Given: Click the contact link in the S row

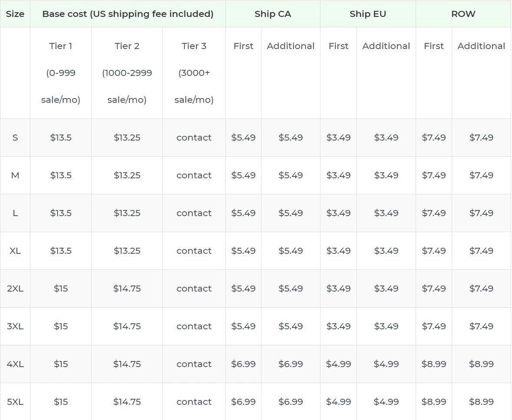Looking at the screenshot, I should pos(194,138).
